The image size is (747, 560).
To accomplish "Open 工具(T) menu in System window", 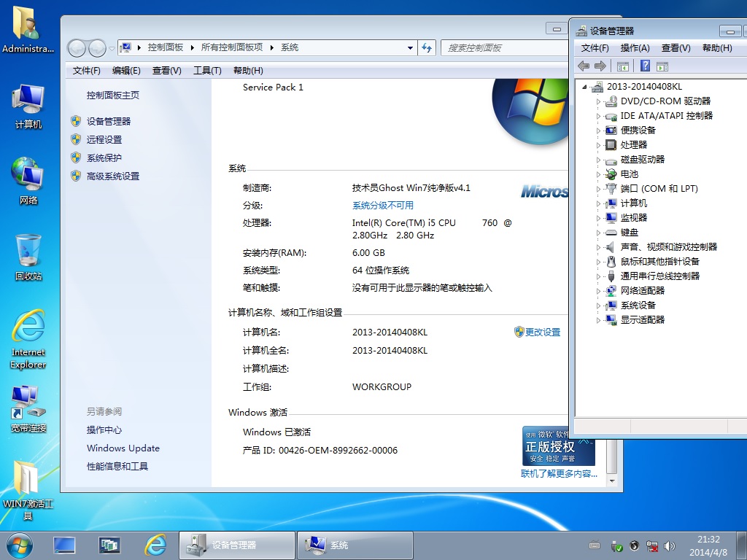I will [207, 71].
